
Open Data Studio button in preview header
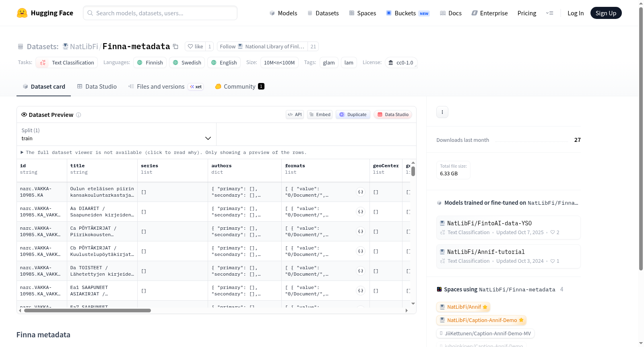point(393,114)
